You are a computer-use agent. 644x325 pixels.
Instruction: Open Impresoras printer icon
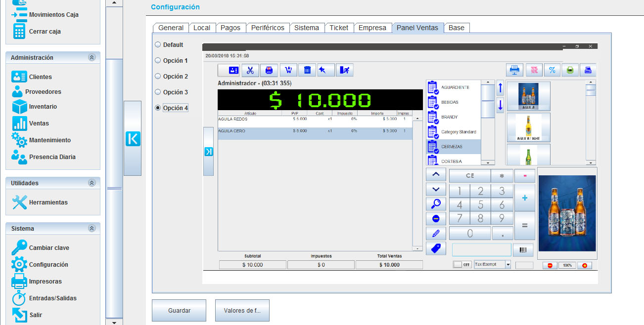click(19, 282)
